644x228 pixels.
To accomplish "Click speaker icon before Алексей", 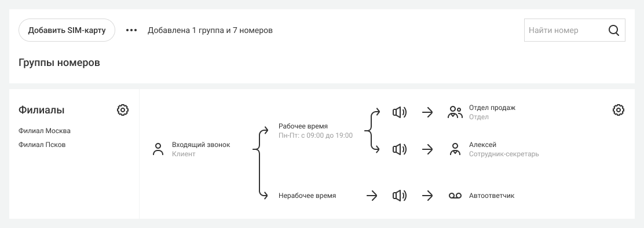I will (x=400, y=149).
